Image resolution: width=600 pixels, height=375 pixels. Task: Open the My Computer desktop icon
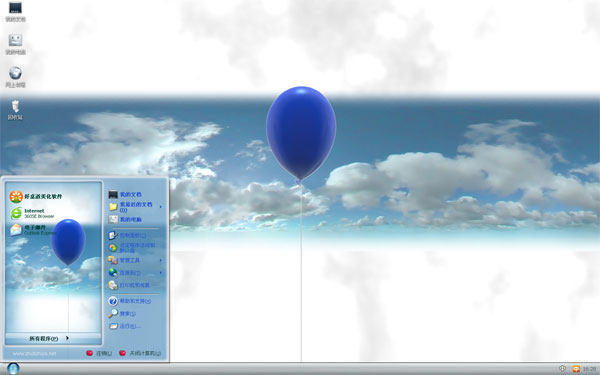(15, 44)
